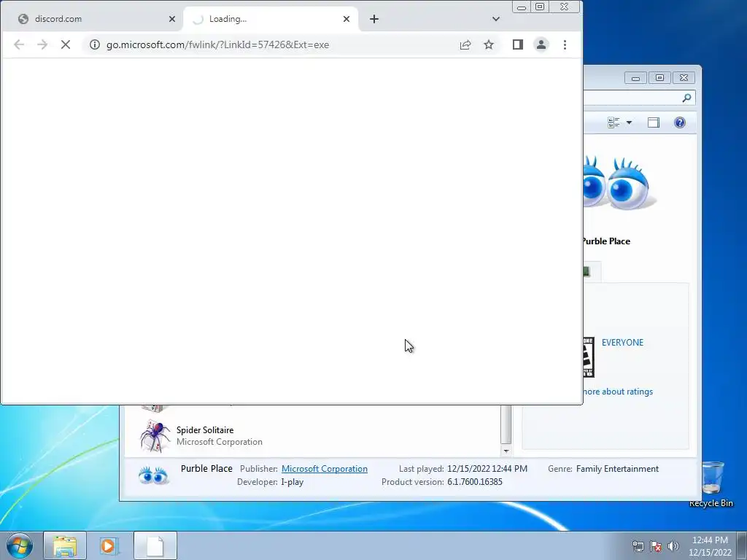Click Spider Solitaire spider icon
Viewport: 747px width, 560px height.
tap(155, 436)
